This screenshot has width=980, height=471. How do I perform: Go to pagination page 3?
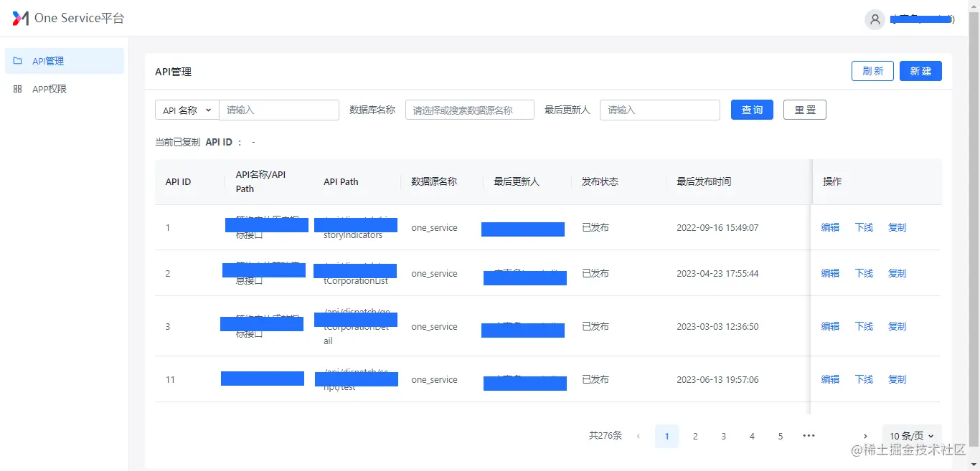[723, 436]
